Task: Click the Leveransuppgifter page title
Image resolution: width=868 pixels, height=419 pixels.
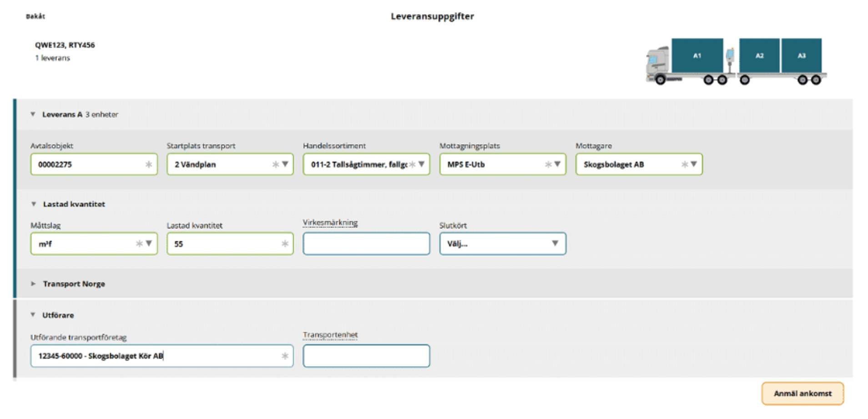Action: point(432,16)
